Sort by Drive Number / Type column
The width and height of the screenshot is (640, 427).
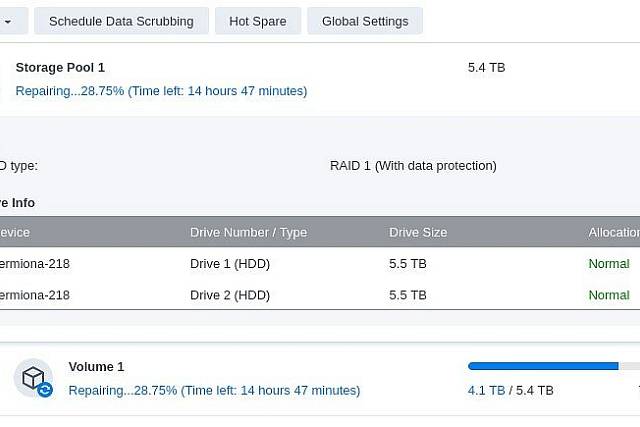click(x=248, y=232)
